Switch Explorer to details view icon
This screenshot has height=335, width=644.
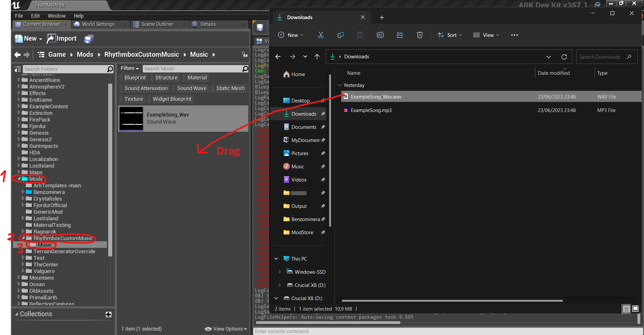click(x=626, y=309)
